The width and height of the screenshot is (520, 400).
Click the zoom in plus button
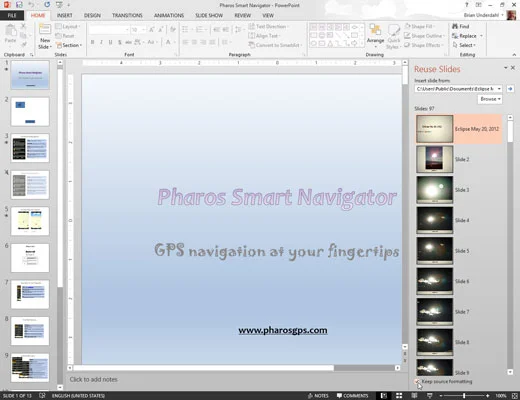(488, 396)
